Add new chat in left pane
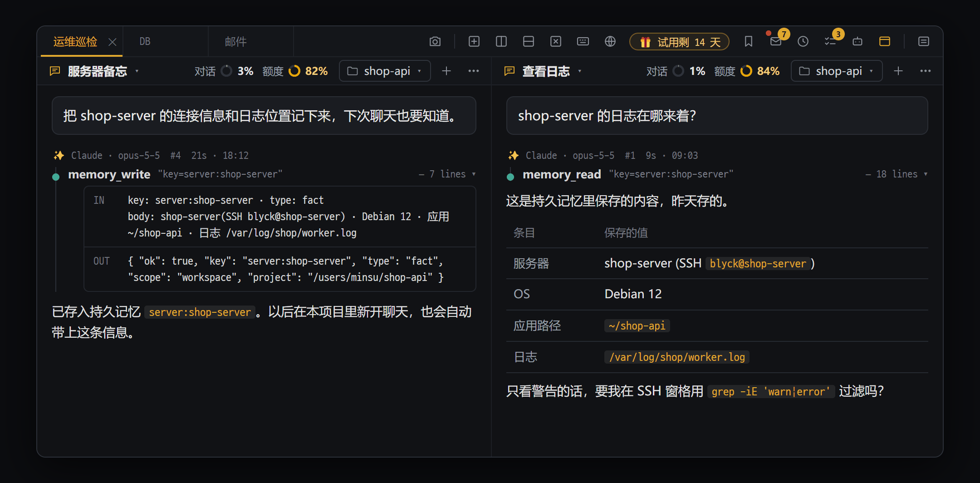Viewport: 980px width, 483px height. pyautogui.click(x=446, y=71)
